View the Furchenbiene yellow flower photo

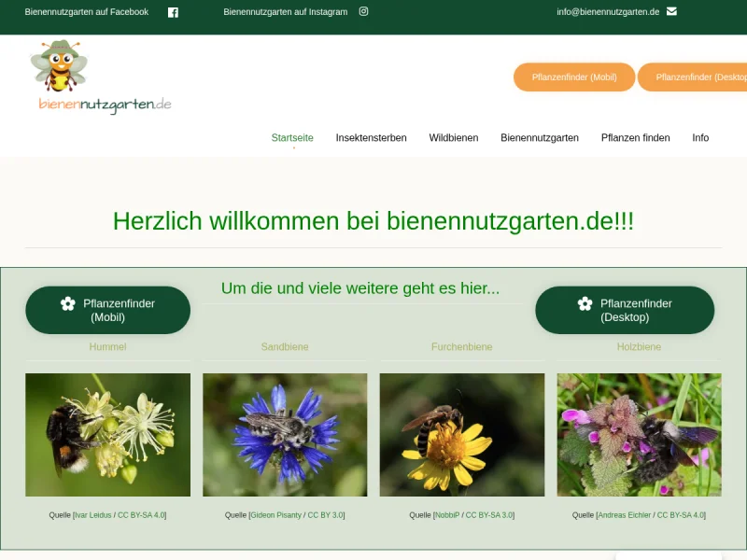coord(461,435)
